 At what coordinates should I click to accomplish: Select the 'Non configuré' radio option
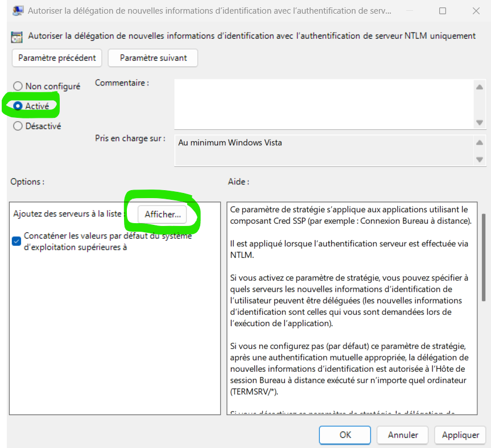tap(18, 87)
